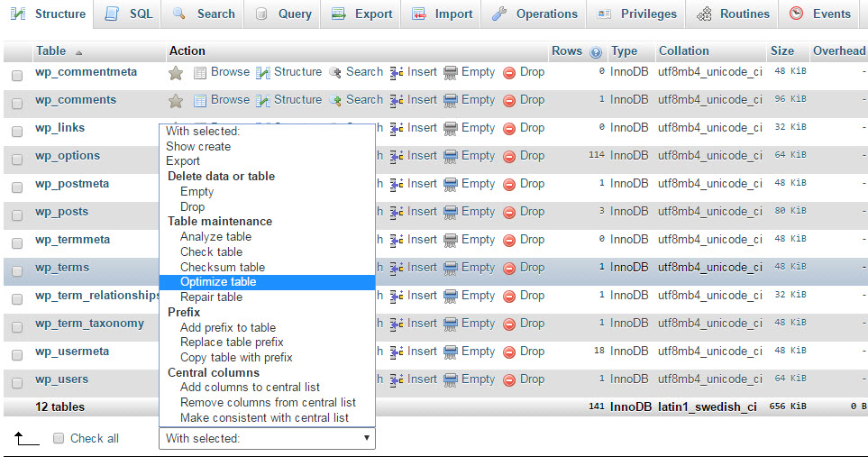Click Empty icon in wp_term_taxonomy row
This screenshot has height=466, width=868.
[x=451, y=324]
